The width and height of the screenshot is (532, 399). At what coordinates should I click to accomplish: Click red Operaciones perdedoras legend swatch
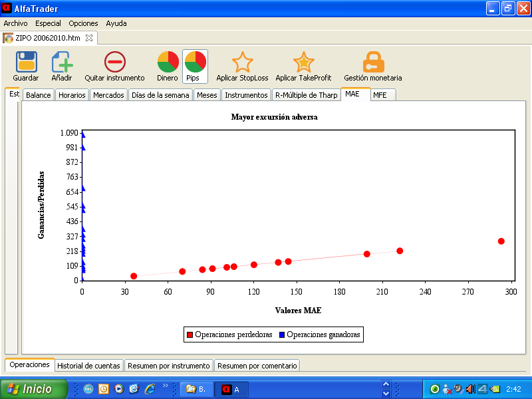point(190,335)
